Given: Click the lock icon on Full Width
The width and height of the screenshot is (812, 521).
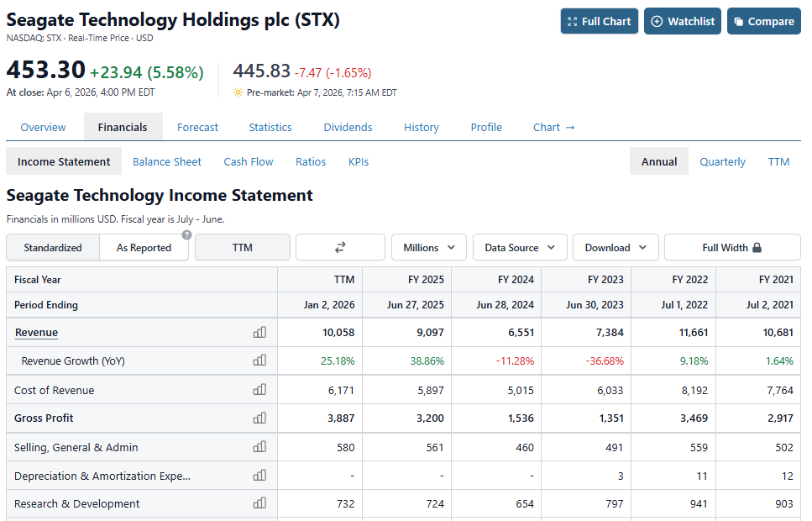Looking at the screenshot, I should pyautogui.click(x=757, y=247).
